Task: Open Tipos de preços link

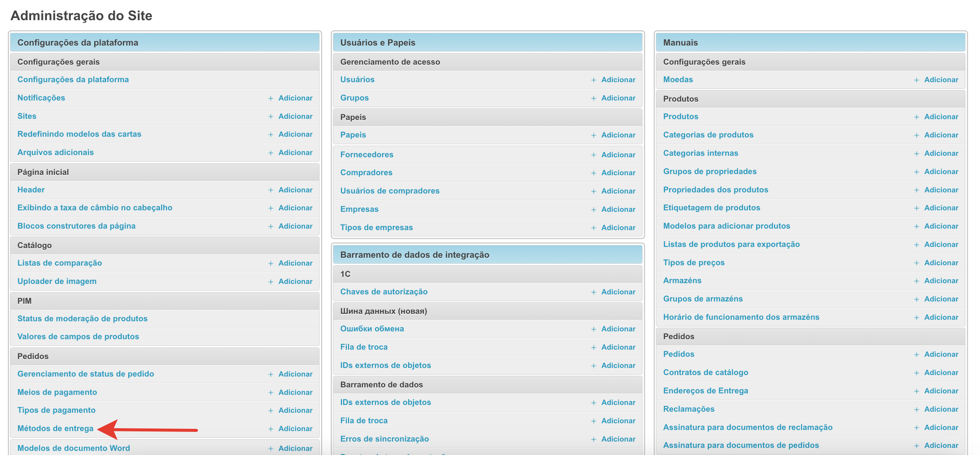Action: tap(694, 263)
